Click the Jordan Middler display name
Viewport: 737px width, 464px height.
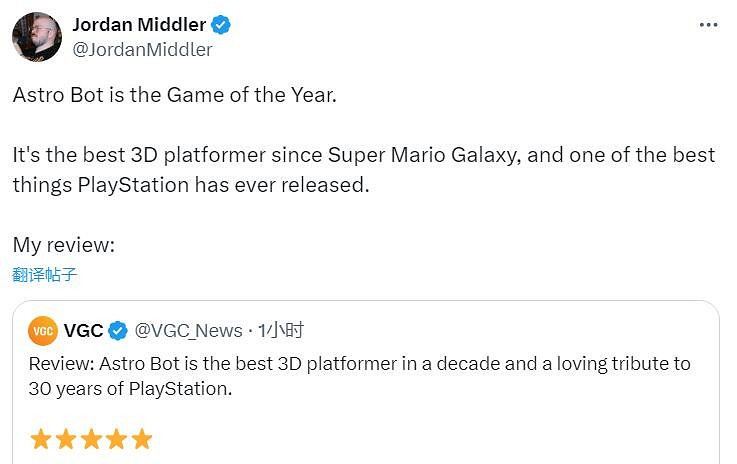tap(137, 25)
